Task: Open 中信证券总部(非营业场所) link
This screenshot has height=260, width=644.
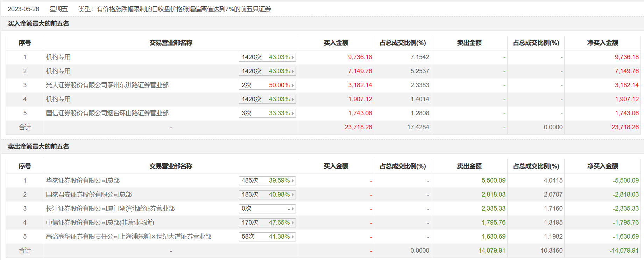Action: coord(100,223)
